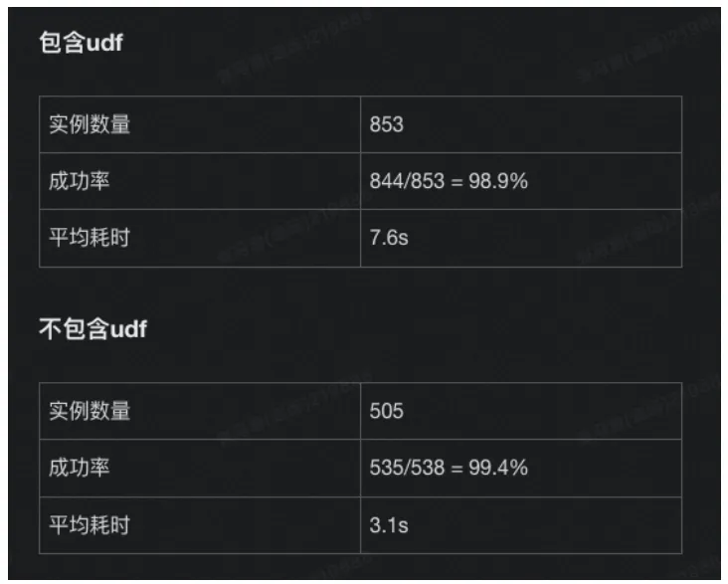Click the 不包含udf heading
This screenshot has width=728, height=584.
pos(92,328)
